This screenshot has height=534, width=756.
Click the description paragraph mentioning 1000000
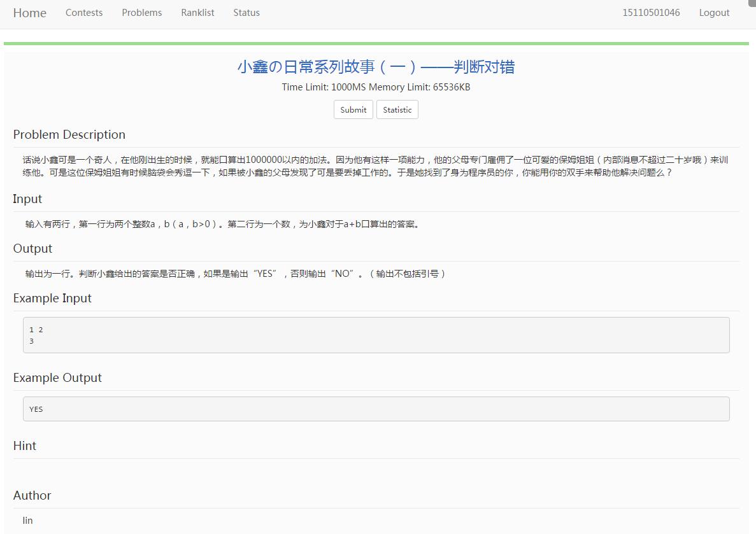click(x=375, y=166)
